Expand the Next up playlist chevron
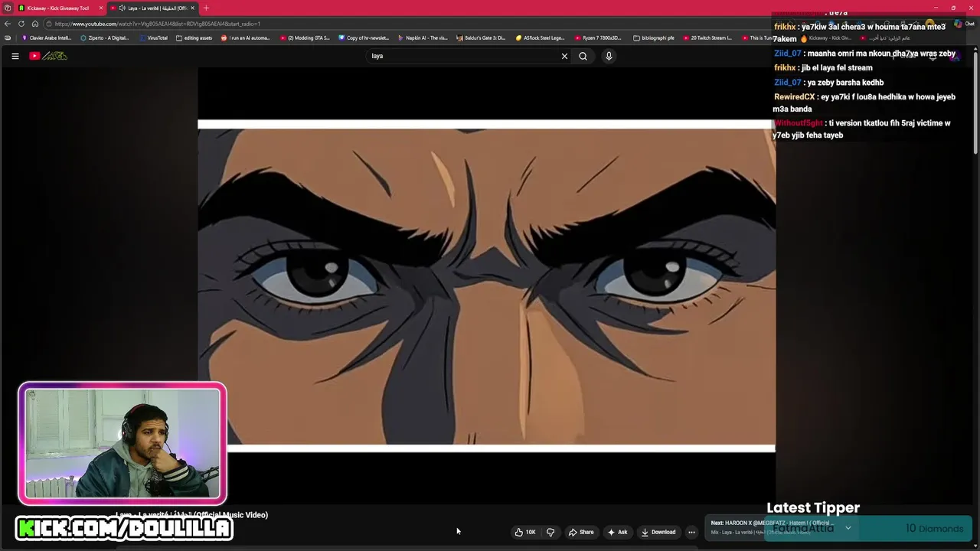The image size is (980, 551). tap(848, 528)
